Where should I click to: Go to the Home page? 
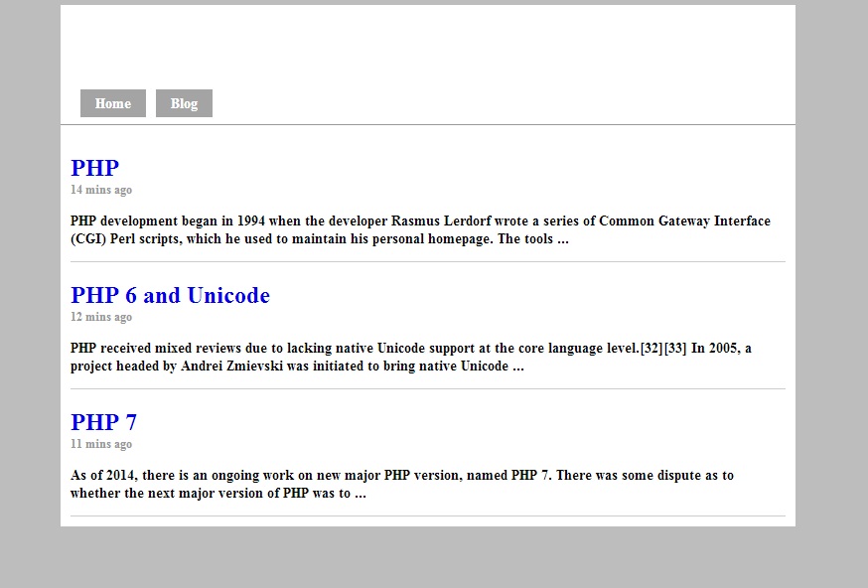pos(112,103)
